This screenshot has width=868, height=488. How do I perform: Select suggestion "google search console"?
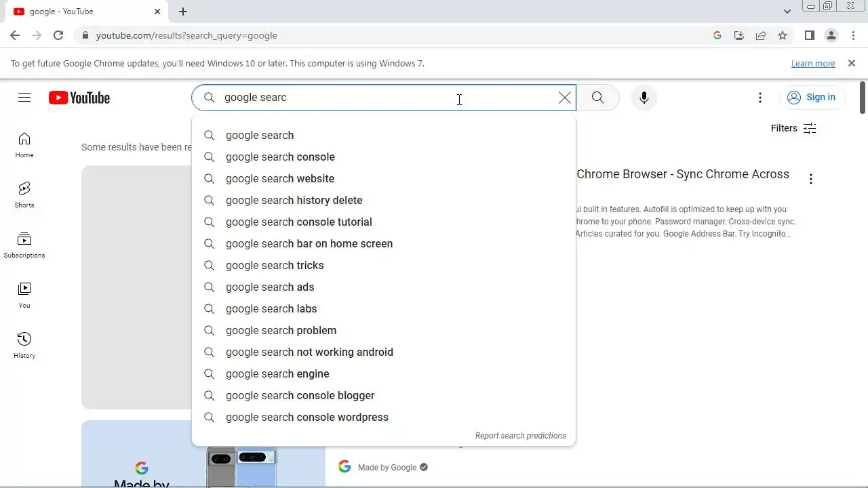384,157
